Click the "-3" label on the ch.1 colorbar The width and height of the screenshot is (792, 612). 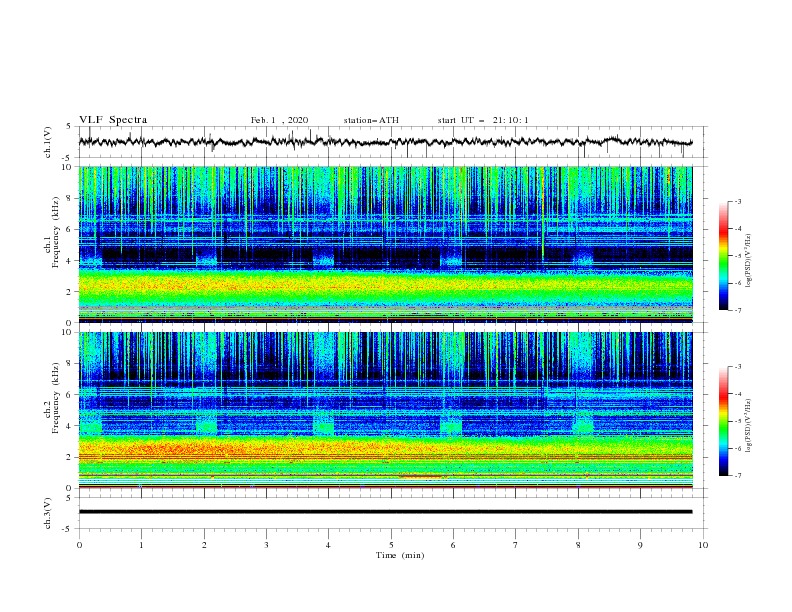tap(737, 201)
